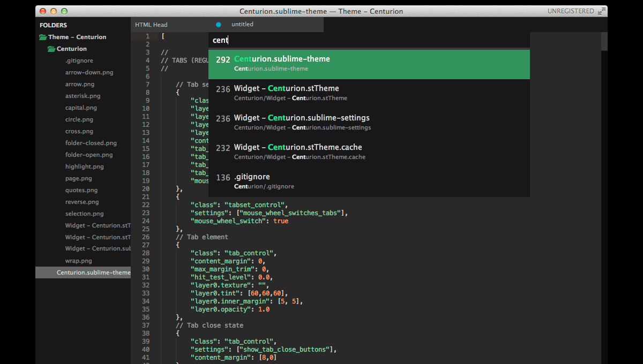Image resolution: width=643 pixels, height=364 pixels.
Task: Click the "// Tab element" comment
Action: click(202, 237)
